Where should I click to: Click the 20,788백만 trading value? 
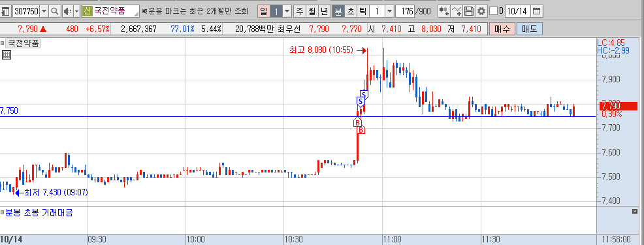(255, 29)
